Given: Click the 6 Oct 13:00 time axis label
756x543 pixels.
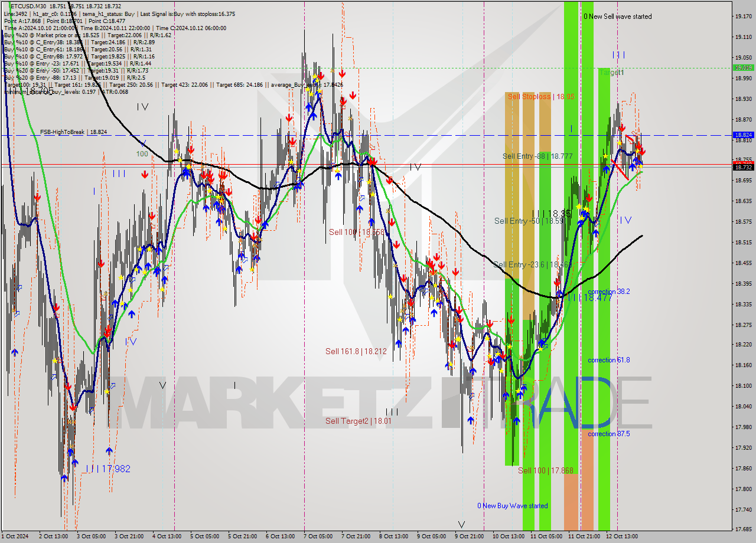Looking at the screenshot, I should (280, 537).
